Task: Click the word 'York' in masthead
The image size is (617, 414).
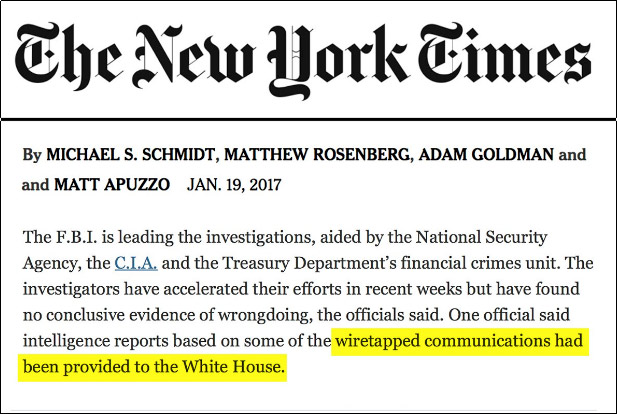Action: pos(338,60)
